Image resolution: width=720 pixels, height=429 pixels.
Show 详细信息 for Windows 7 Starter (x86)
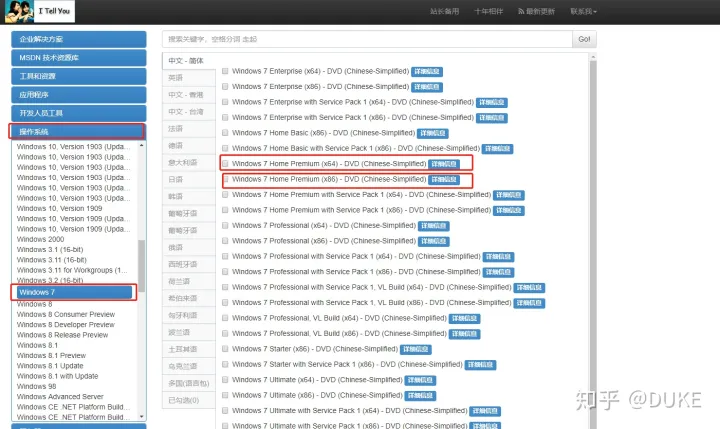pyautogui.click(x=416, y=350)
